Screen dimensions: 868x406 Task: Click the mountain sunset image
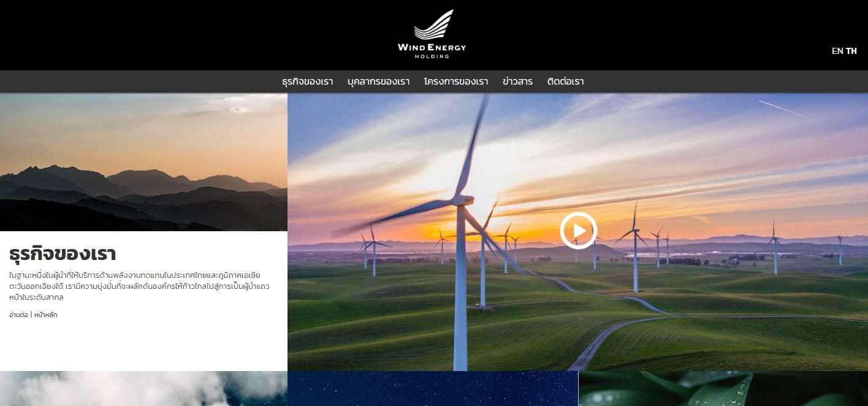[x=143, y=162]
